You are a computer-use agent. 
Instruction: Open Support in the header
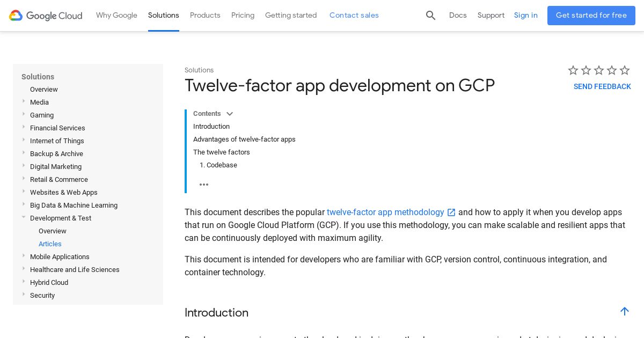(491, 16)
